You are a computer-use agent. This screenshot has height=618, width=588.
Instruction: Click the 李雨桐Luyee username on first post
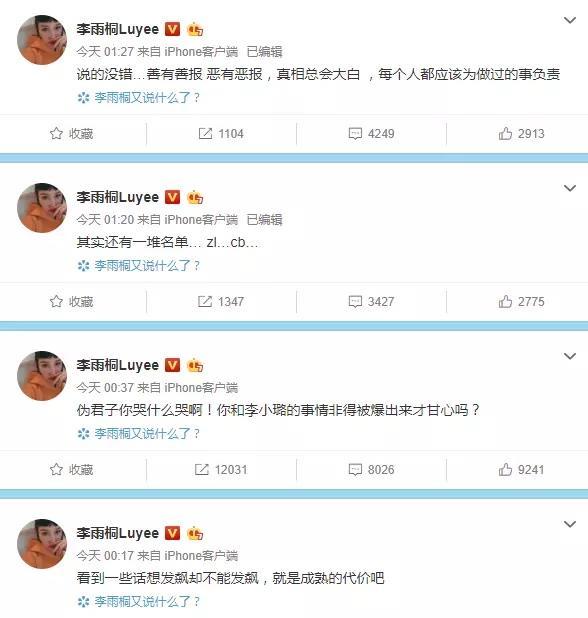(117, 29)
